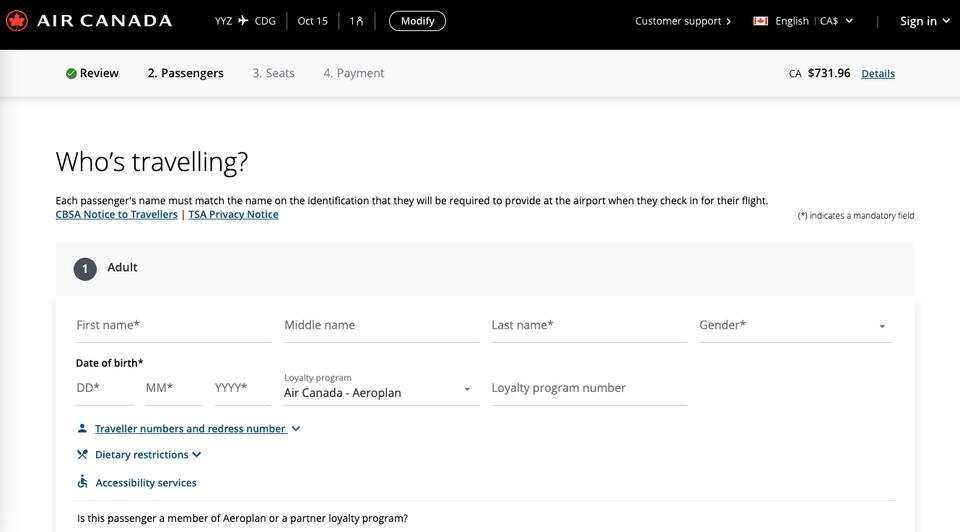The width and height of the screenshot is (960, 532).
Task: Click the wheelchair accessibility icon
Action: tap(82, 482)
